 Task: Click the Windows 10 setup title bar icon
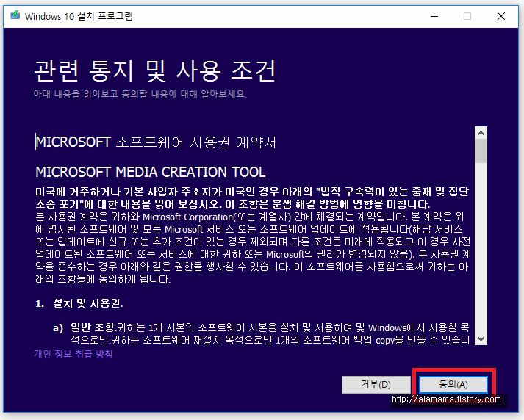tap(15, 15)
